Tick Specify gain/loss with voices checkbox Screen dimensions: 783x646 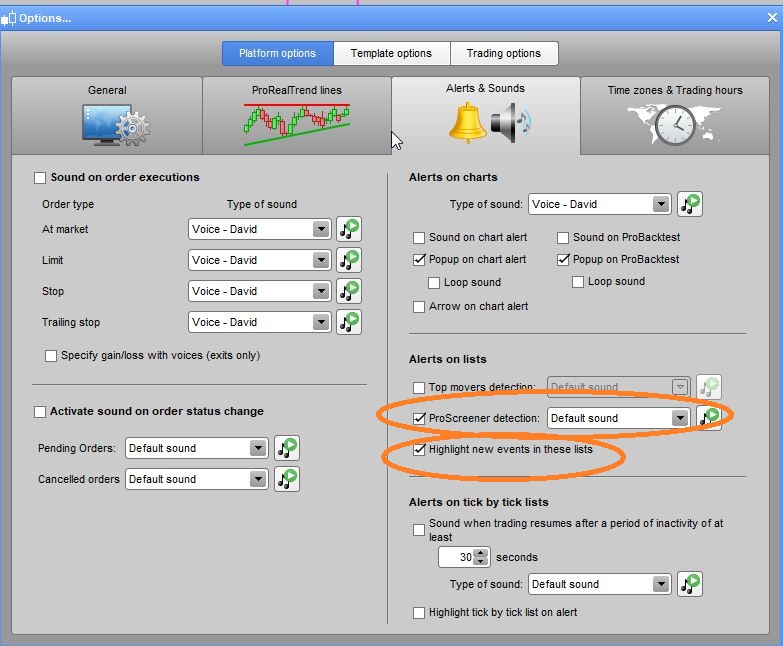click(x=51, y=356)
